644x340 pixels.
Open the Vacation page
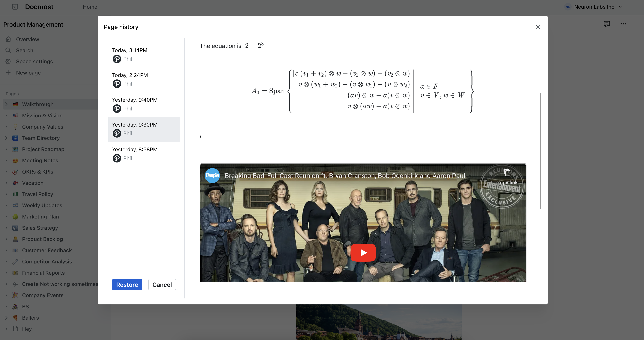click(x=33, y=183)
